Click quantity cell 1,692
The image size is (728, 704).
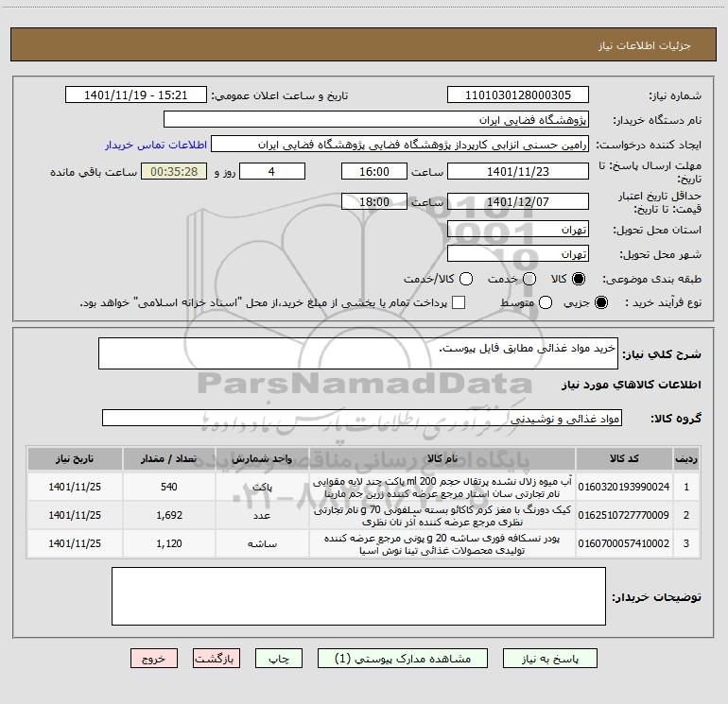pyautogui.click(x=169, y=515)
